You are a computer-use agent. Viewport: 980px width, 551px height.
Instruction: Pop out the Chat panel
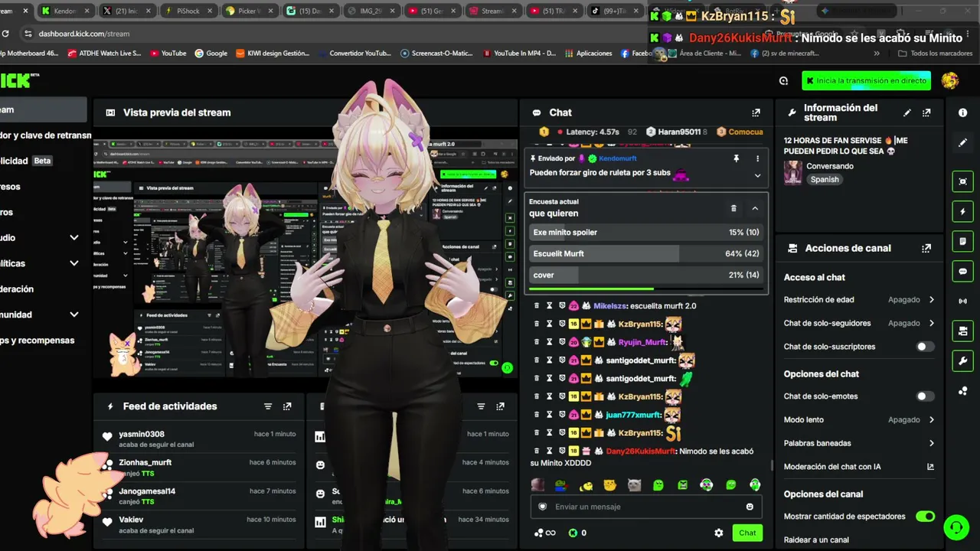click(x=756, y=112)
